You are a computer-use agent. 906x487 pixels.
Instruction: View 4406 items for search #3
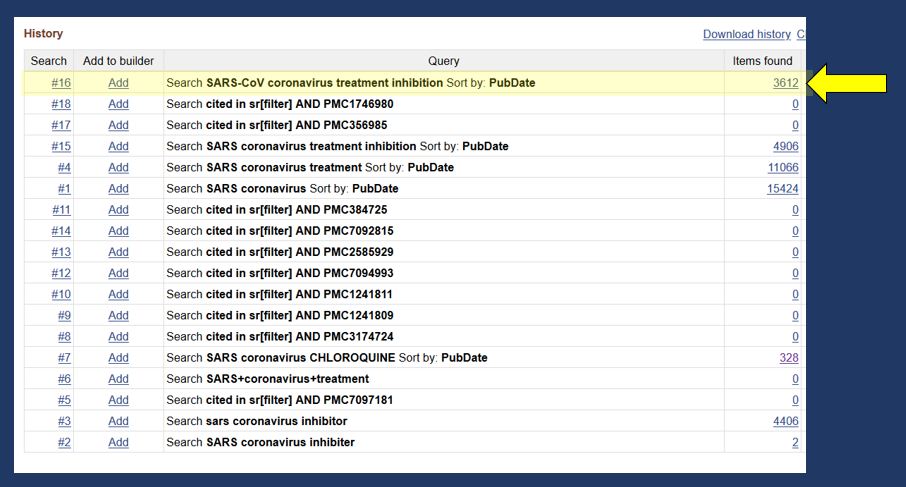(x=785, y=421)
